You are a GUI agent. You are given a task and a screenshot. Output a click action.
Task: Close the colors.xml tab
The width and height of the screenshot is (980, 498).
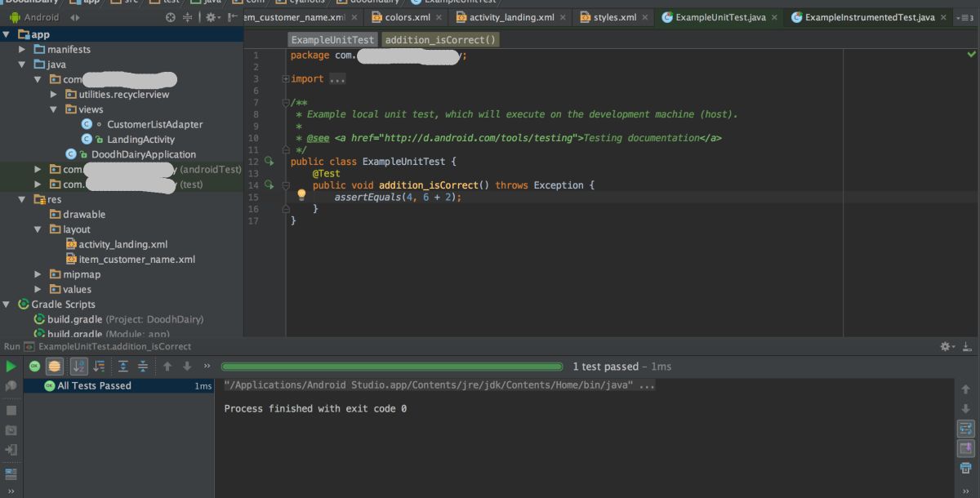tap(439, 17)
